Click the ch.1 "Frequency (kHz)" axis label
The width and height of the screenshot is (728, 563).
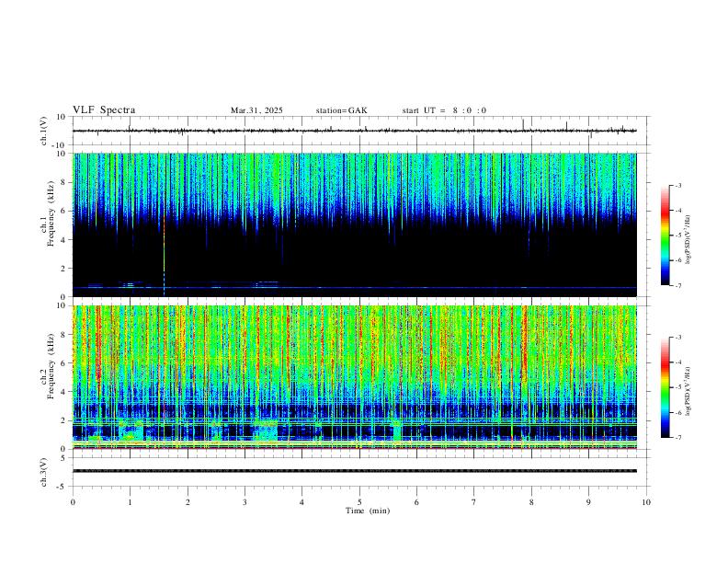[x=51, y=213]
